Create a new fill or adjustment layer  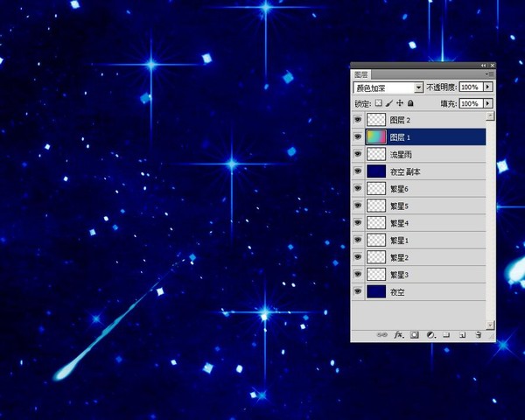coord(430,334)
